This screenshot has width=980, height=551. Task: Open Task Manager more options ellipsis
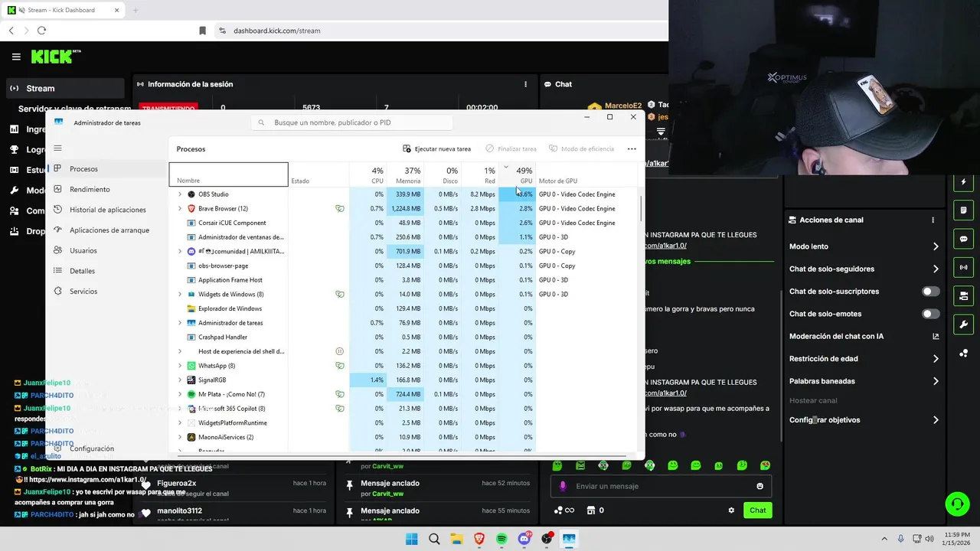632,148
